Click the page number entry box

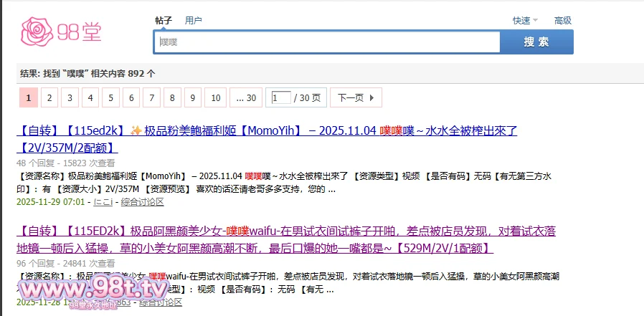pos(281,97)
